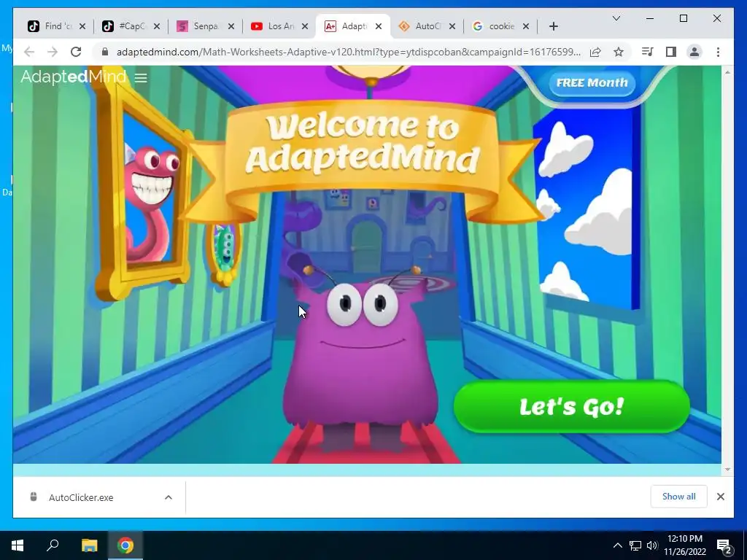The image size is (747, 560).
Task: Open a new browser tab
Action: click(x=553, y=26)
